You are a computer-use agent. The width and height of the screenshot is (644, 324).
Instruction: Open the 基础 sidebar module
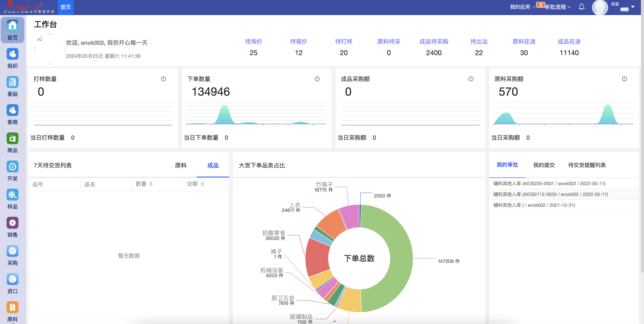point(13,86)
